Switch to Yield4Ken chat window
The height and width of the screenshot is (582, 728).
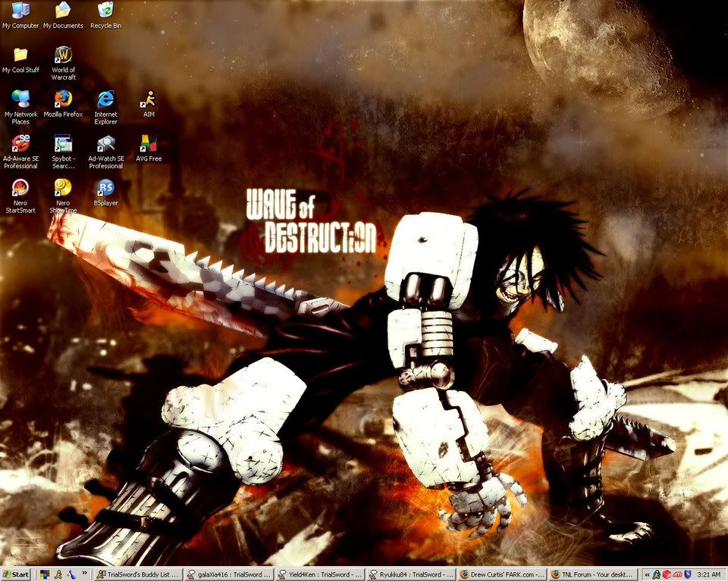tap(320, 574)
